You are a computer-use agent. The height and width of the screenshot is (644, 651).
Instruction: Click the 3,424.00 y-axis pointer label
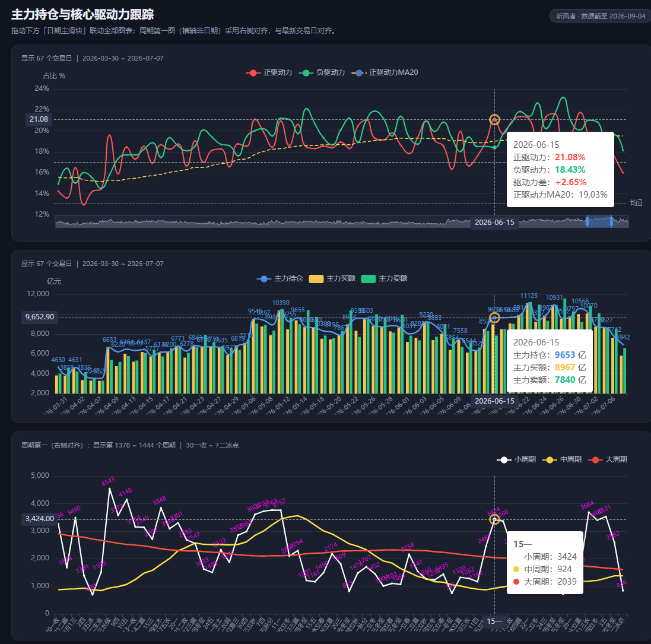(39, 519)
